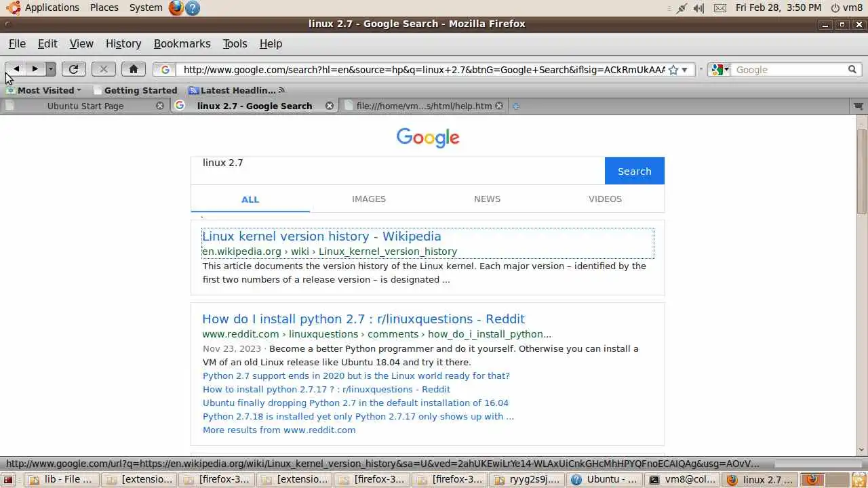
Task: Open the File menu
Action: tap(17, 43)
